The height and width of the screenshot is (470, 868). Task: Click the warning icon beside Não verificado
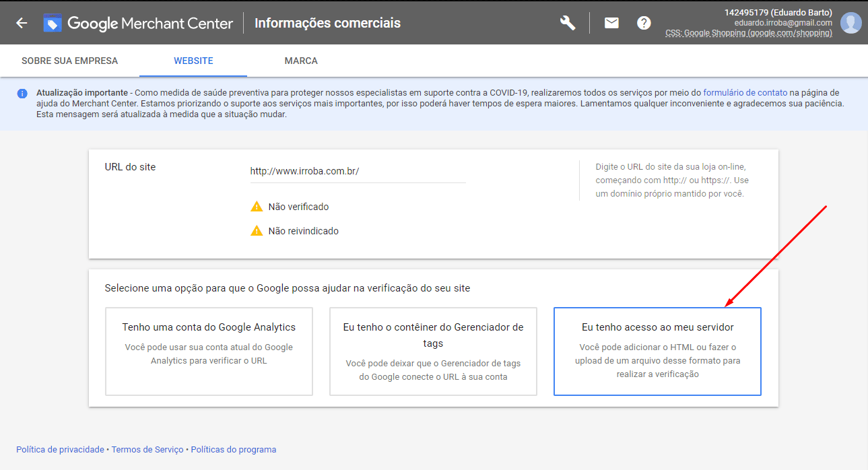point(257,207)
